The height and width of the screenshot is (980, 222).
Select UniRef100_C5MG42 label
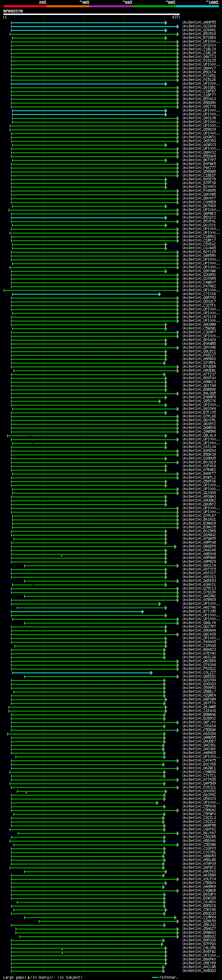pos(199,810)
